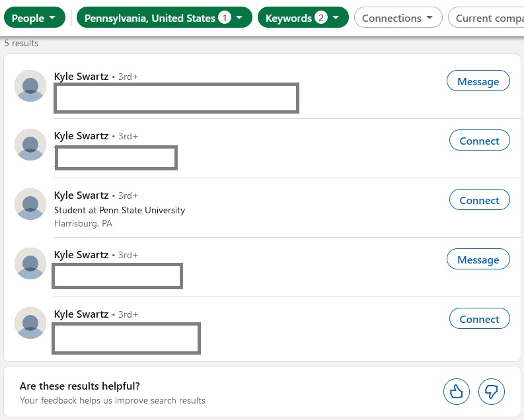The height and width of the screenshot is (420, 524).
Task: Open the last Kyle Swartz profile avatar
Action: 30,323
